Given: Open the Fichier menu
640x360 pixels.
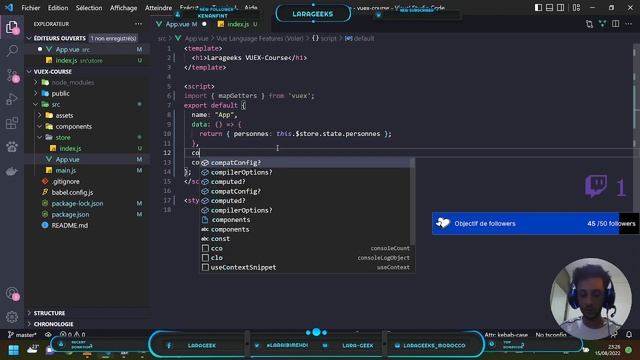Looking at the screenshot, I should click(x=31, y=8).
